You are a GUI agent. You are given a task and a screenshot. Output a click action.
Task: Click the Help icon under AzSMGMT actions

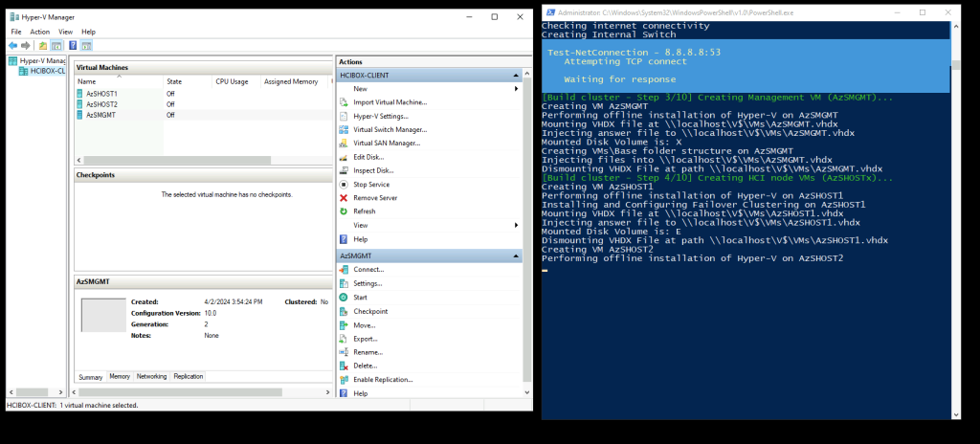point(344,393)
